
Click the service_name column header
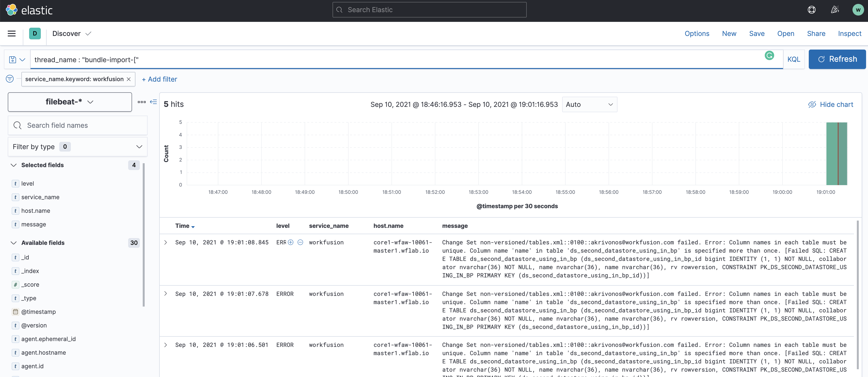(x=328, y=226)
